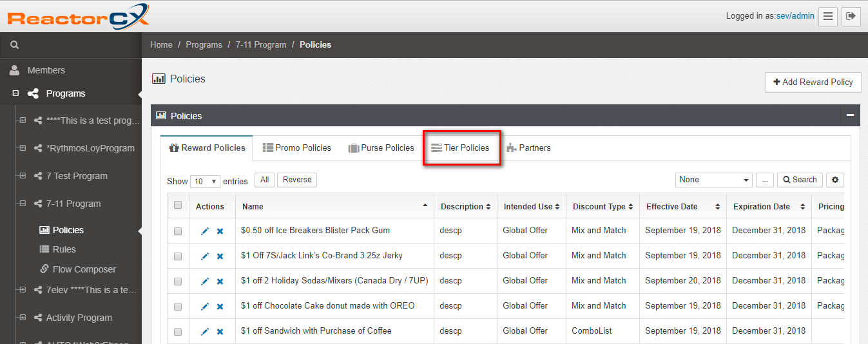Expand the 7 Test Program tree node
868x344 pixels.
click(23, 176)
